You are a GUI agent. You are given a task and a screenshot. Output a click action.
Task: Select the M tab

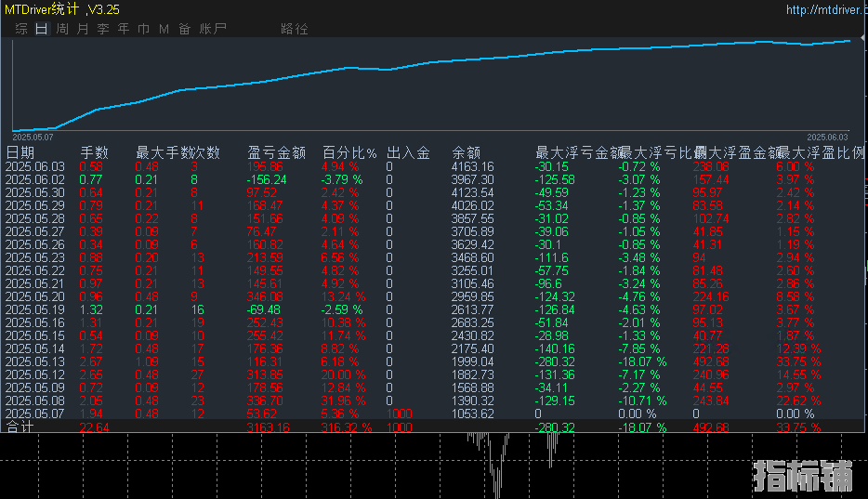click(164, 29)
